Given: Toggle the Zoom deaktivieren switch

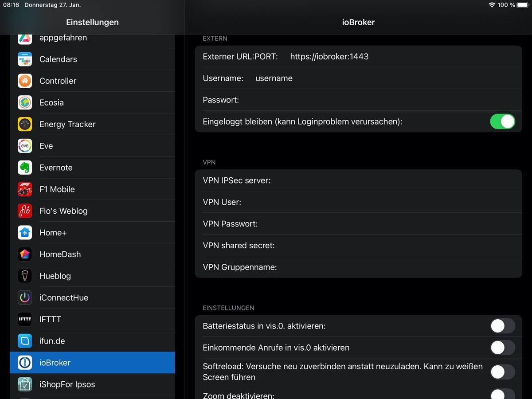Looking at the screenshot, I should coord(502,395).
